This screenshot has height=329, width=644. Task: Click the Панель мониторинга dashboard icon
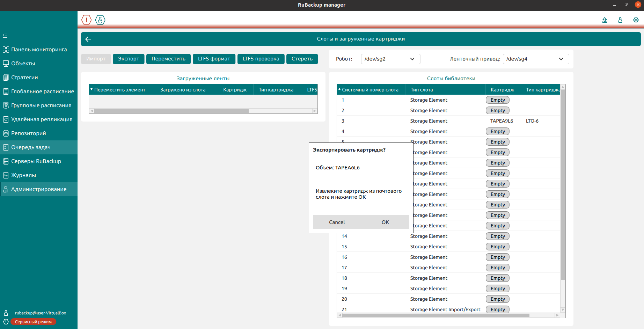click(x=6, y=50)
